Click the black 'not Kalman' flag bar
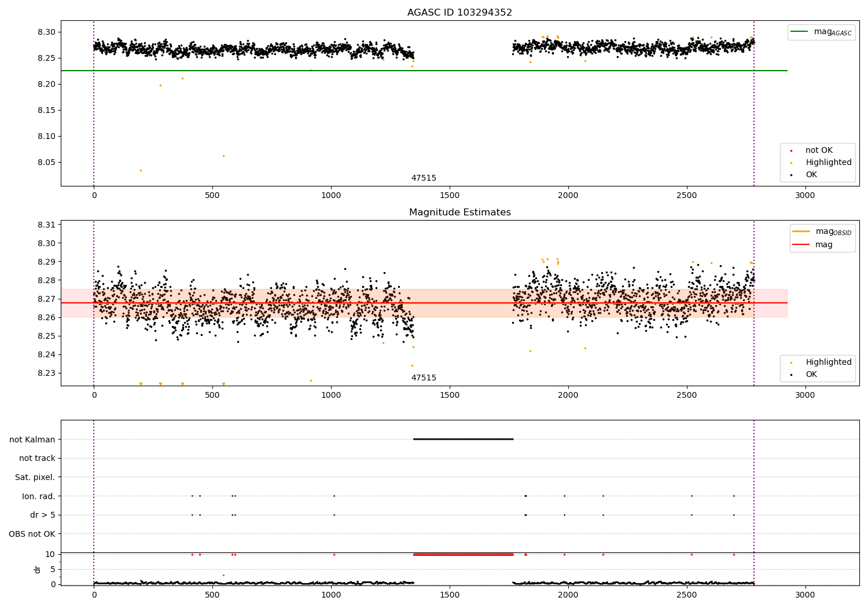Image resolution: width=868 pixels, height=608 pixels. (x=463, y=439)
